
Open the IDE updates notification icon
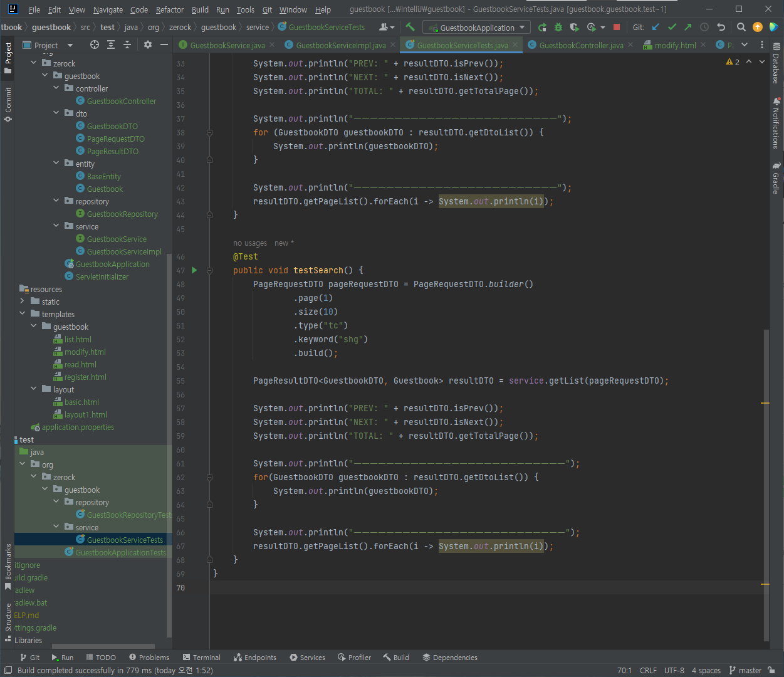[x=758, y=27]
